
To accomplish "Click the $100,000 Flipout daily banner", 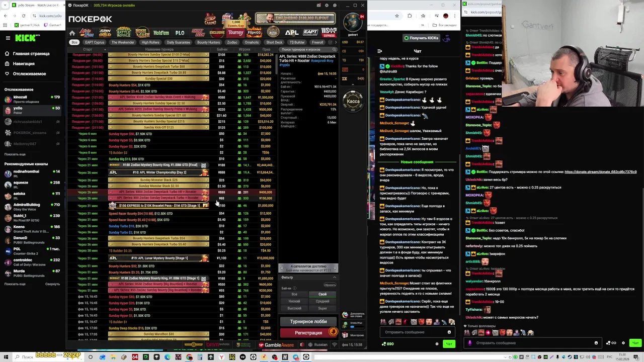I will click(295, 19).
